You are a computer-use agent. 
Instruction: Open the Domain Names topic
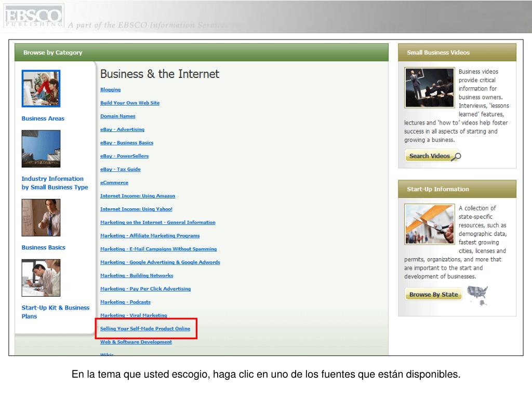click(x=118, y=116)
